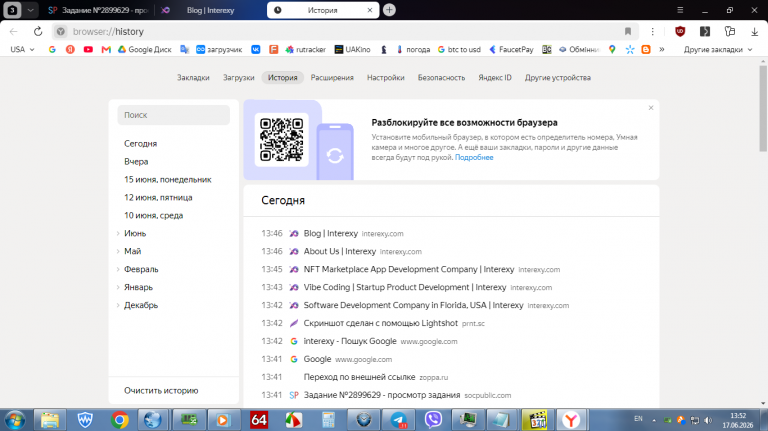Open the VK bookmark icon
The image size is (768, 431).
pos(256,49)
